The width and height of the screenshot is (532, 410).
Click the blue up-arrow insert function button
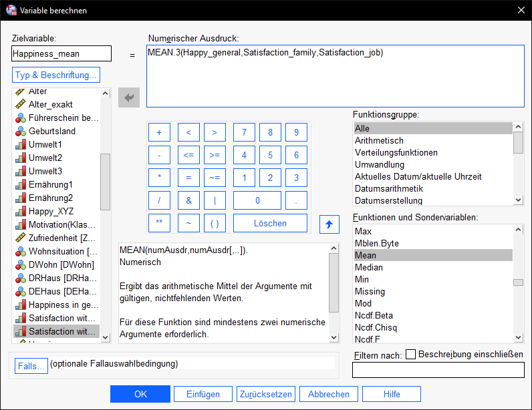(329, 224)
